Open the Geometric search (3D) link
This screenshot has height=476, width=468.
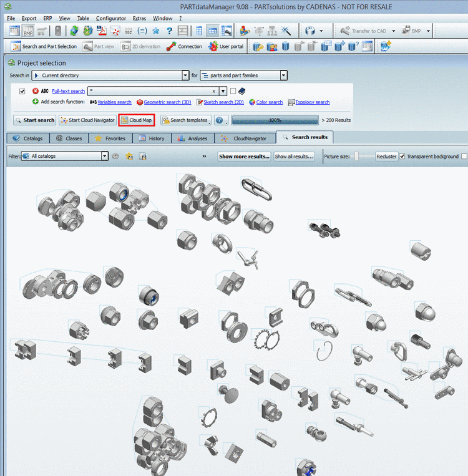[167, 102]
